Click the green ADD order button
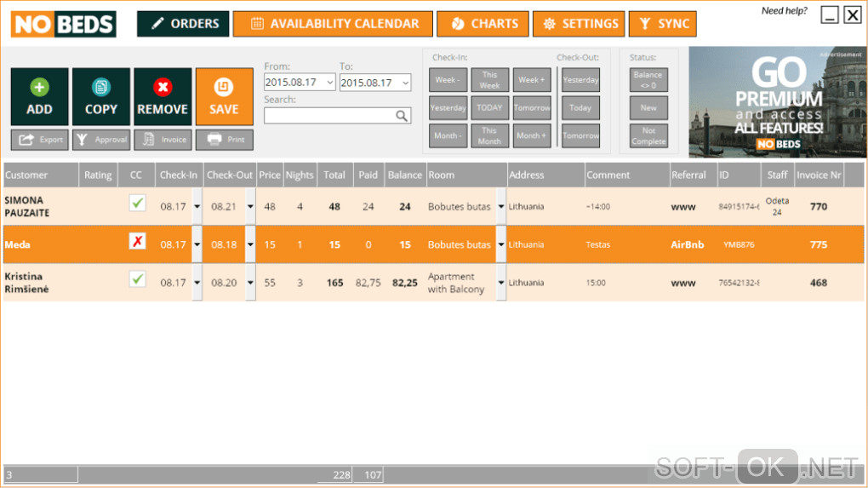868x488 pixels. pos(39,96)
